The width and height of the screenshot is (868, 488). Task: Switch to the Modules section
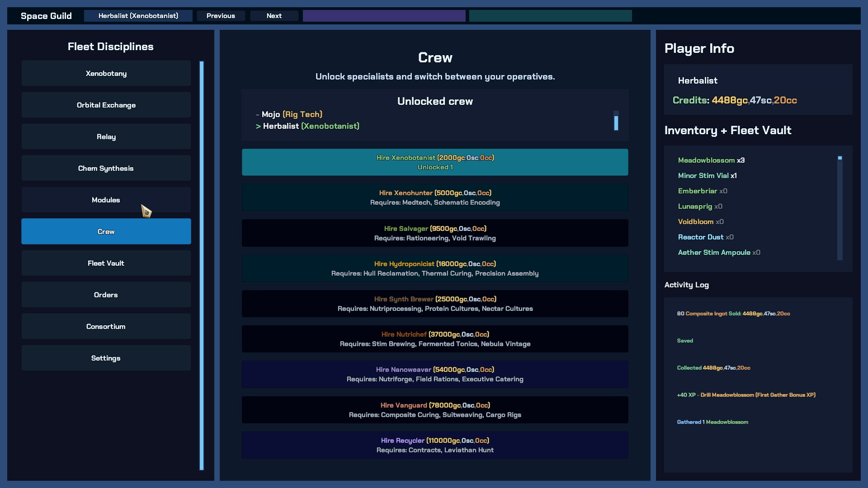106,200
